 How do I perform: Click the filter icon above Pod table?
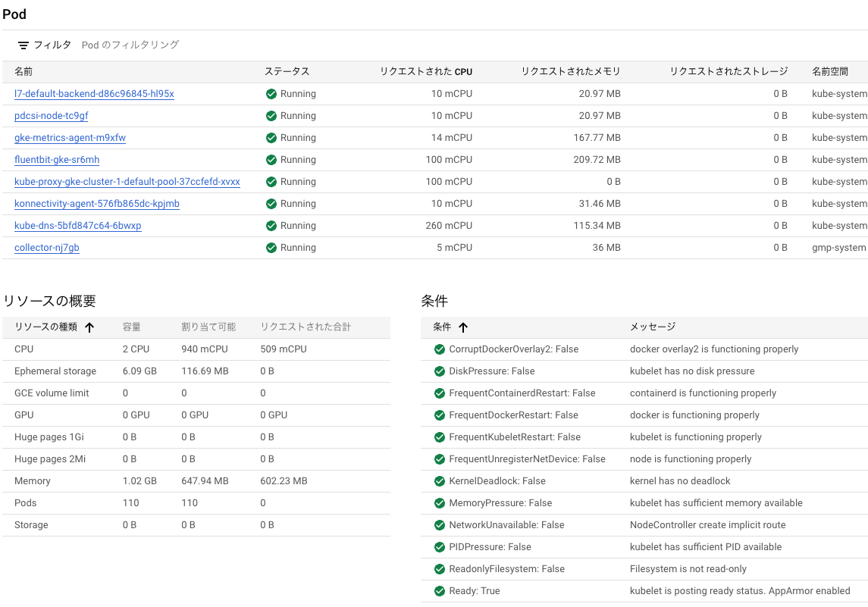pos(24,45)
